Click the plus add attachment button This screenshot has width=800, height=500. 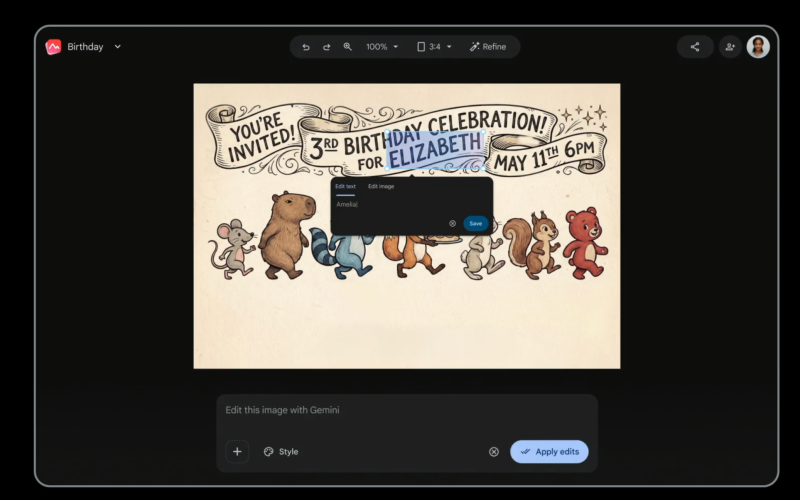tap(237, 452)
